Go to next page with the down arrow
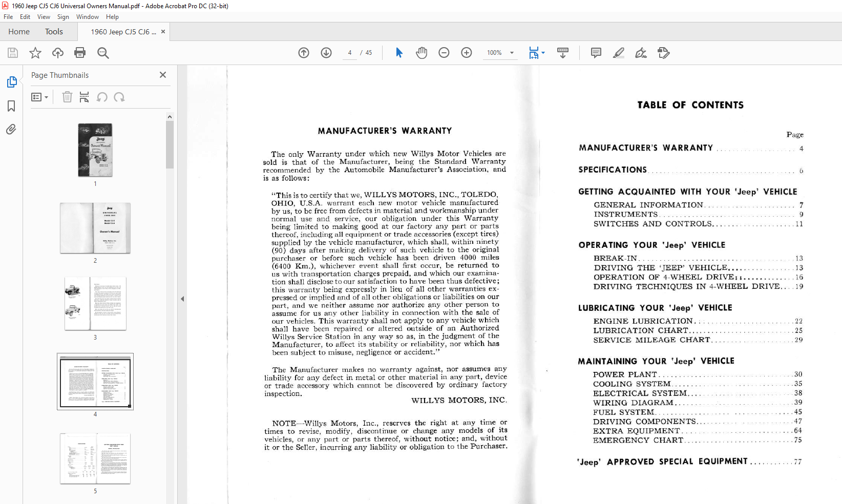Screen dimensions: 842x504 [326, 53]
